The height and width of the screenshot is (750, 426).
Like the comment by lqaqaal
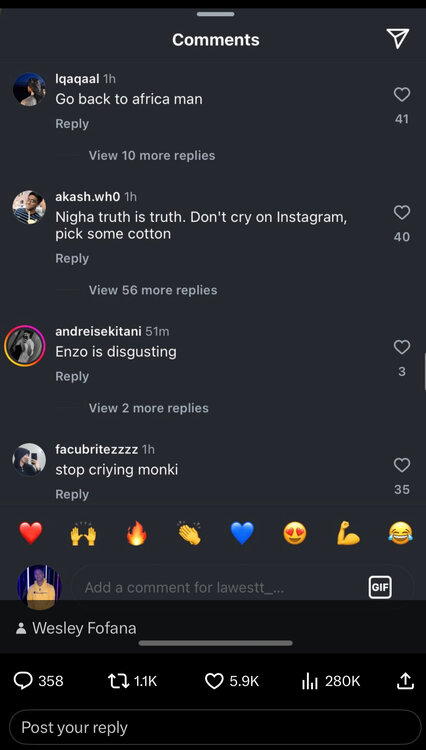coord(402,94)
